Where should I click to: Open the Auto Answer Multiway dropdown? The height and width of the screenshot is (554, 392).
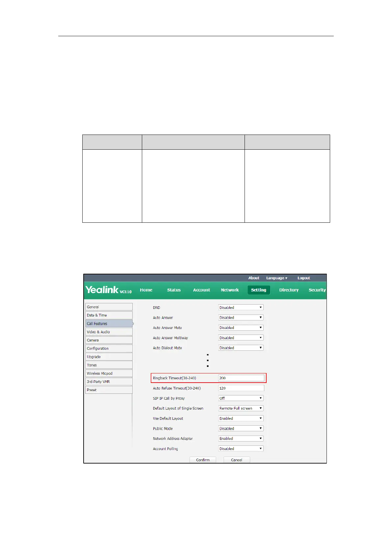pos(241,338)
